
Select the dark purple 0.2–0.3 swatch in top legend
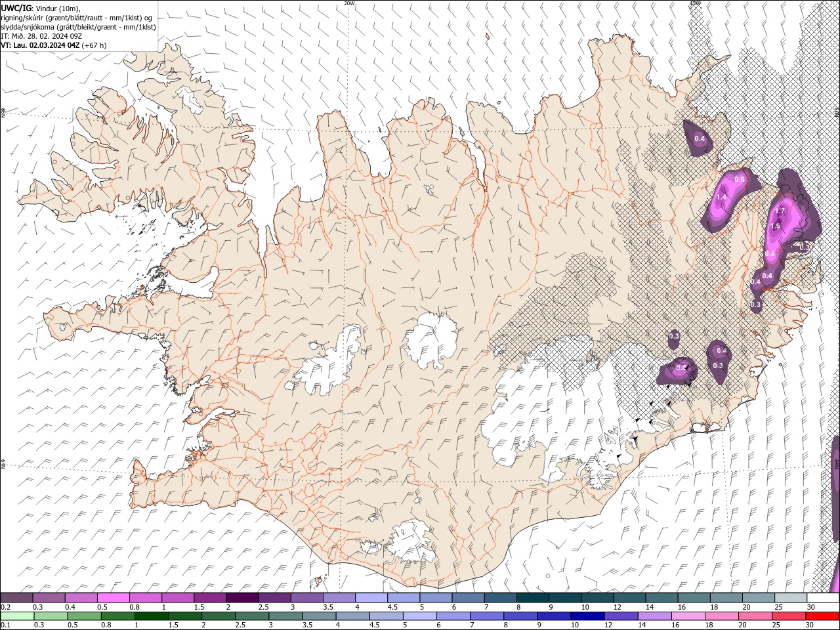click(x=16, y=598)
